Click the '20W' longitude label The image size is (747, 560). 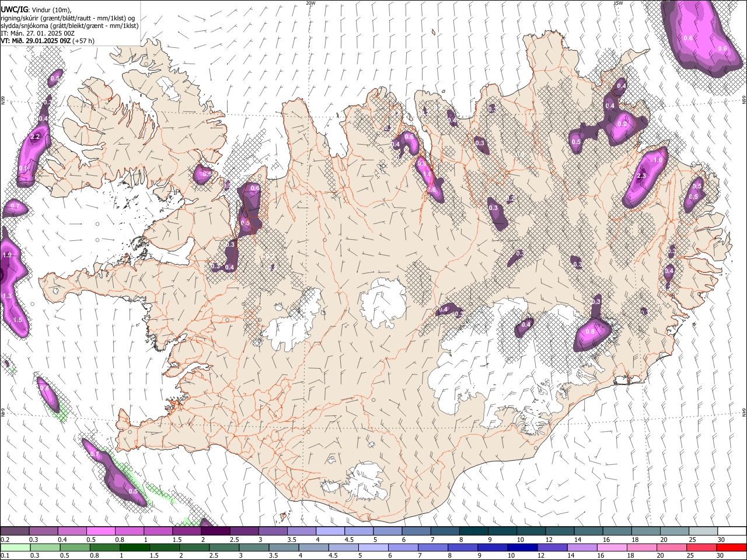pos(310,3)
